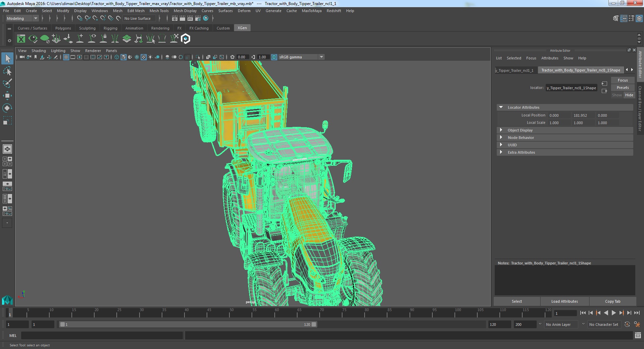Choose the Move tool in toolbox
The height and width of the screenshot is (349, 644).
pyautogui.click(x=7, y=96)
